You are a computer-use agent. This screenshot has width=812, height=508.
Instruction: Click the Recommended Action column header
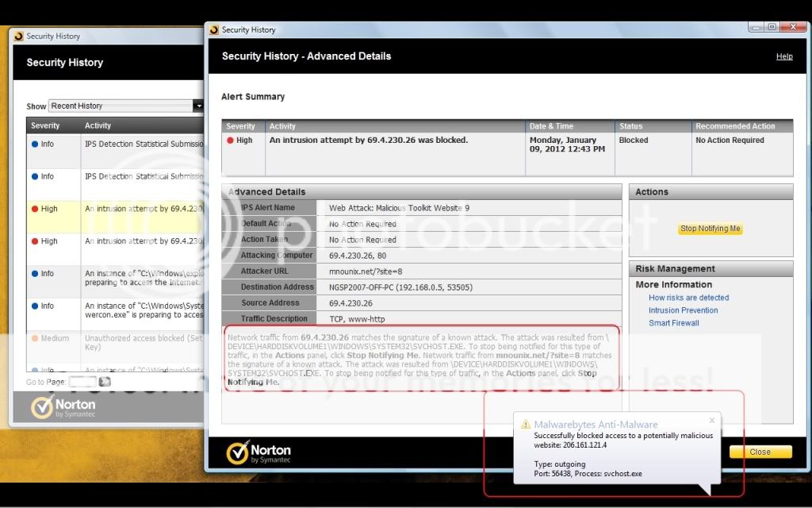click(742, 126)
